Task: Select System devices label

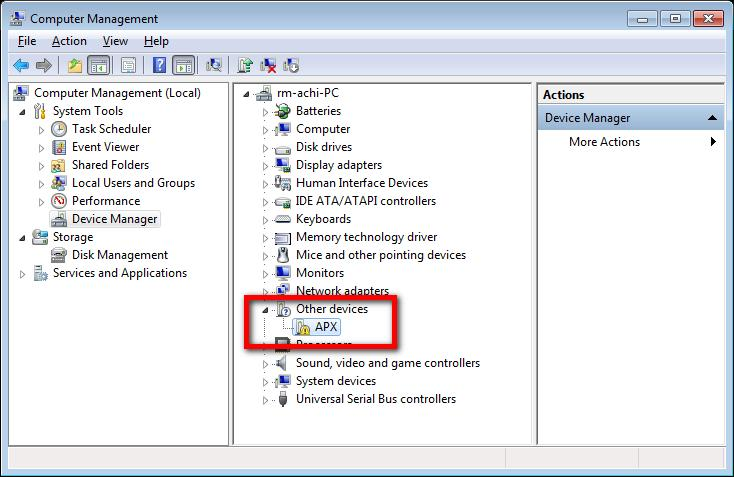Action: (x=336, y=381)
